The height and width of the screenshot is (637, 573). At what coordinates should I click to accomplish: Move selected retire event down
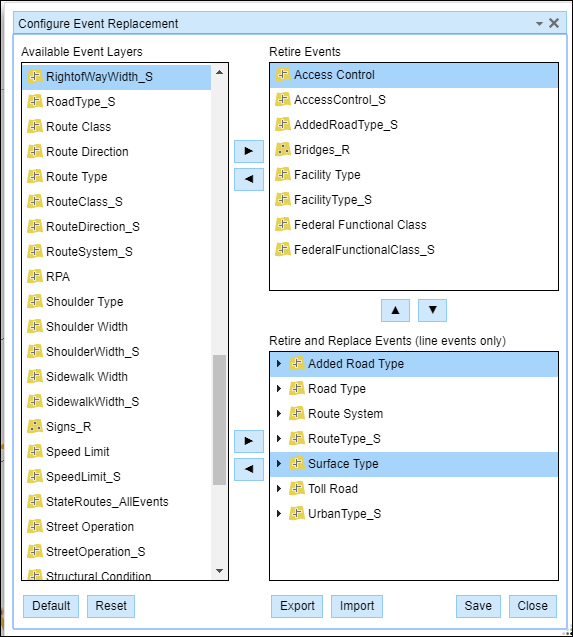pyautogui.click(x=432, y=310)
